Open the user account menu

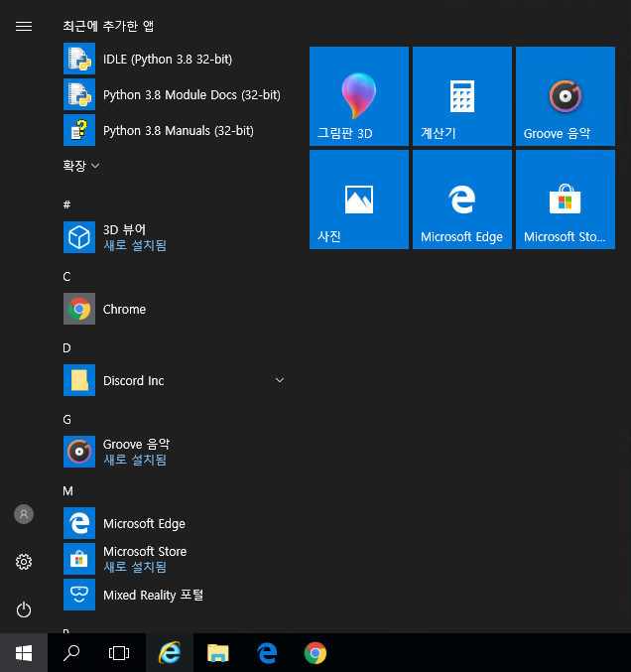[x=24, y=514]
